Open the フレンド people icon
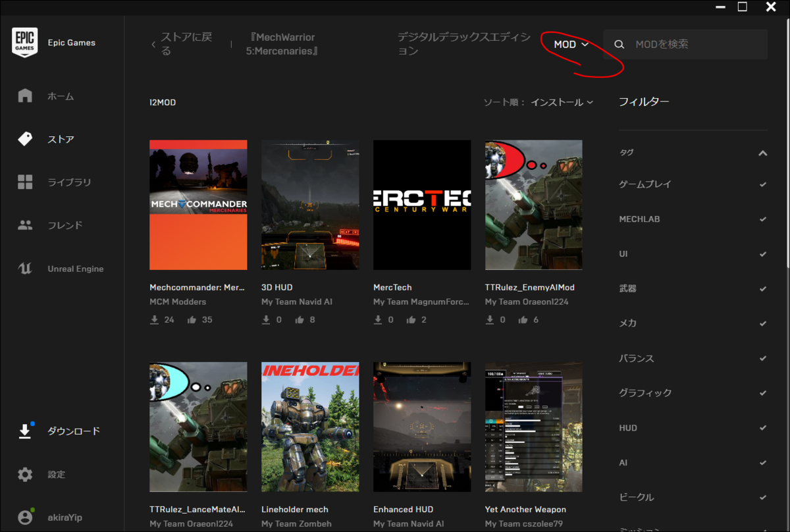790x532 pixels. coord(25,225)
